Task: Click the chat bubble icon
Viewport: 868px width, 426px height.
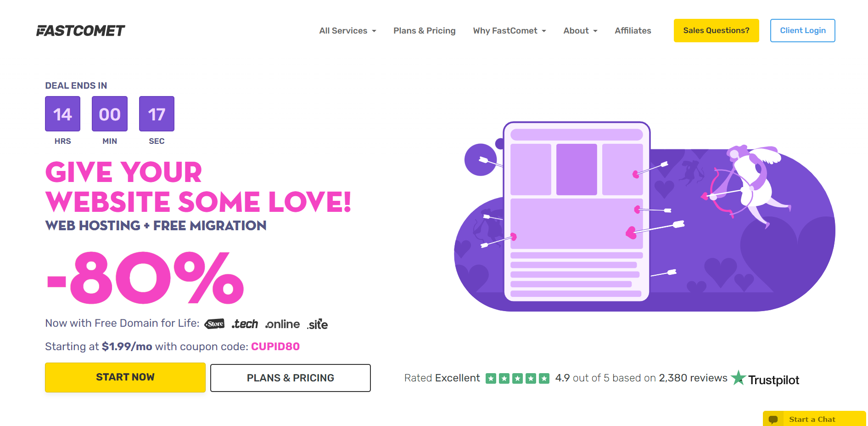Action: tap(773, 419)
